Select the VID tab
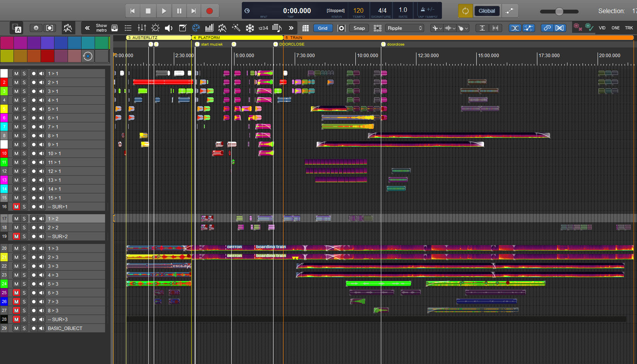The width and height of the screenshot is (637, 364). pyautogui.click(x=602, y=28)
